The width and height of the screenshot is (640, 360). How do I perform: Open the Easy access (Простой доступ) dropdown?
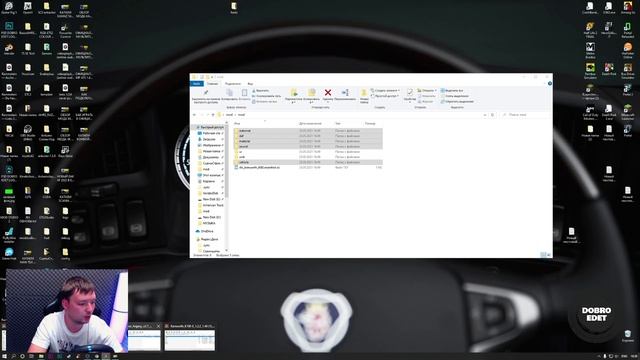[x=385, y=96]
